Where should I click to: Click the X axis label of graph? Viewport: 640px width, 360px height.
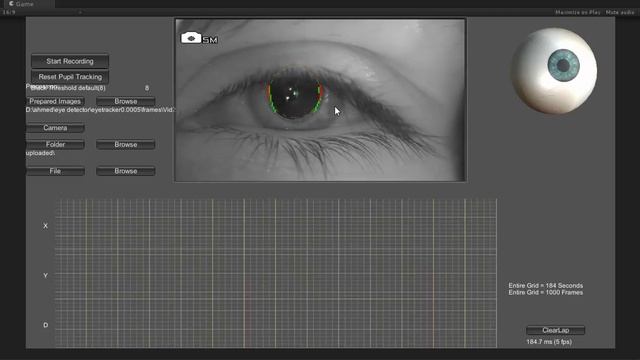45,226
